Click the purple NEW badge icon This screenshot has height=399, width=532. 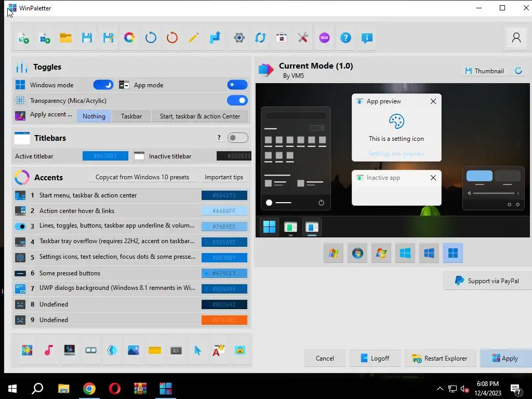(x=324, y=37)
